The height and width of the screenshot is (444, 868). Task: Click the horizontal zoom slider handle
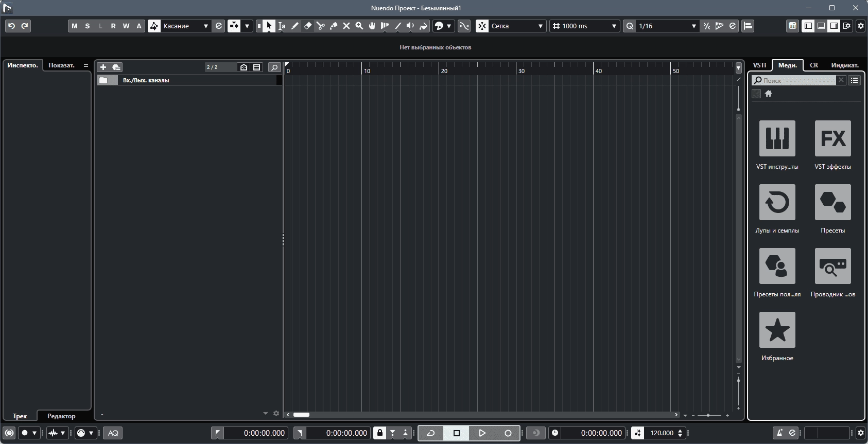coord(708,415)
